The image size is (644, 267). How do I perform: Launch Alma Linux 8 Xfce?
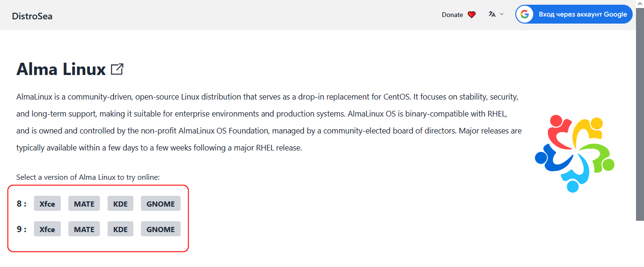[x=47, y=204]
